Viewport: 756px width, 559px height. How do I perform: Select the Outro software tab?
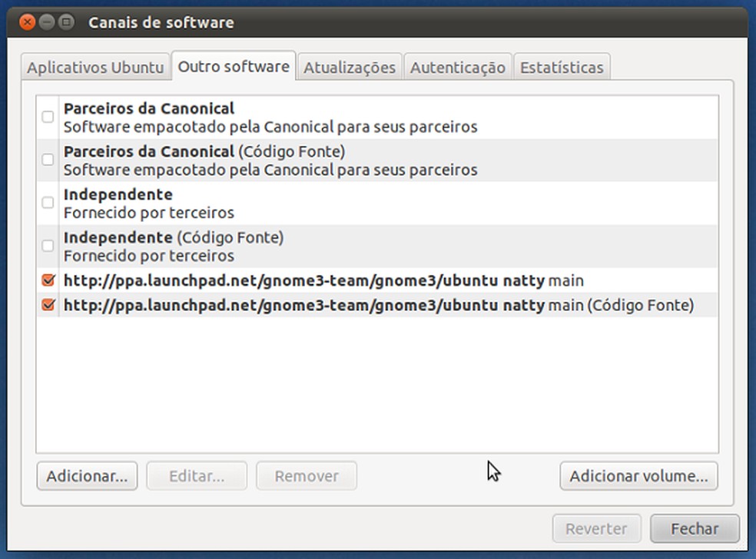234,65
